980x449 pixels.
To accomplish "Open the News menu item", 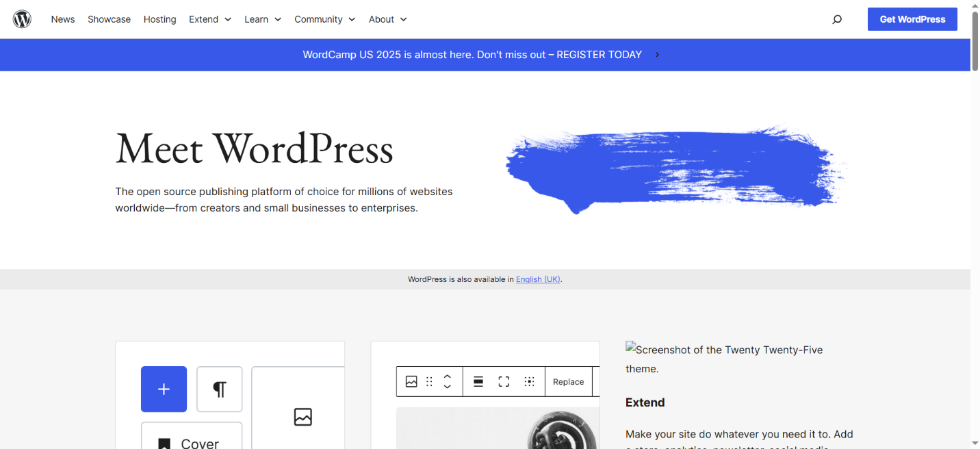I will click(x=62, y=19).
